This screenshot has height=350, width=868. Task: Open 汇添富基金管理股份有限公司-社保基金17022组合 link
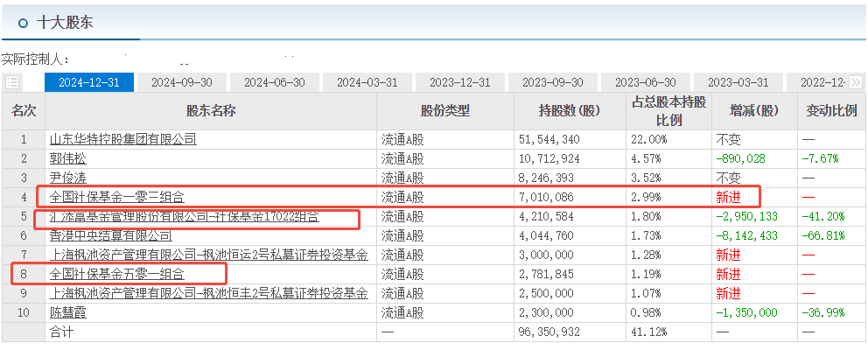pos(185,216)
